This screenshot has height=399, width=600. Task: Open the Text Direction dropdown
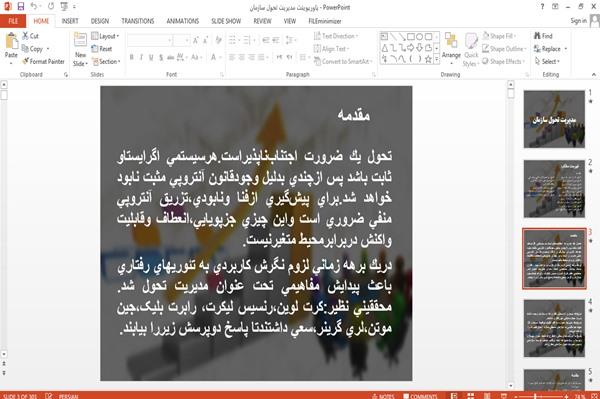[x=336, y=36]
